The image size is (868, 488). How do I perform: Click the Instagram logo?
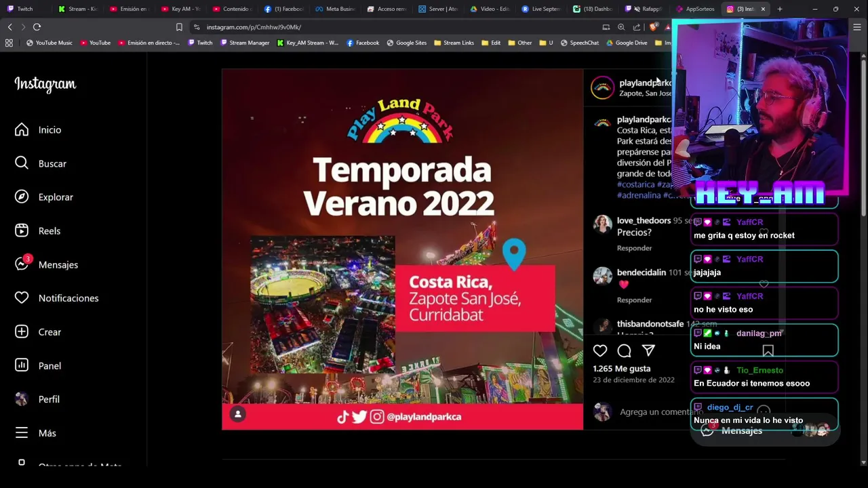(45, 84)
